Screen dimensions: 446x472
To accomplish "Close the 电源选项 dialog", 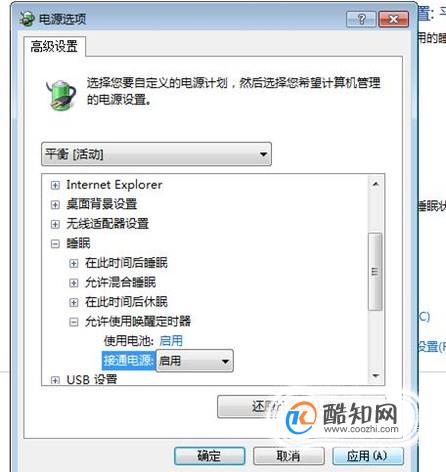I will click(394, 19).
